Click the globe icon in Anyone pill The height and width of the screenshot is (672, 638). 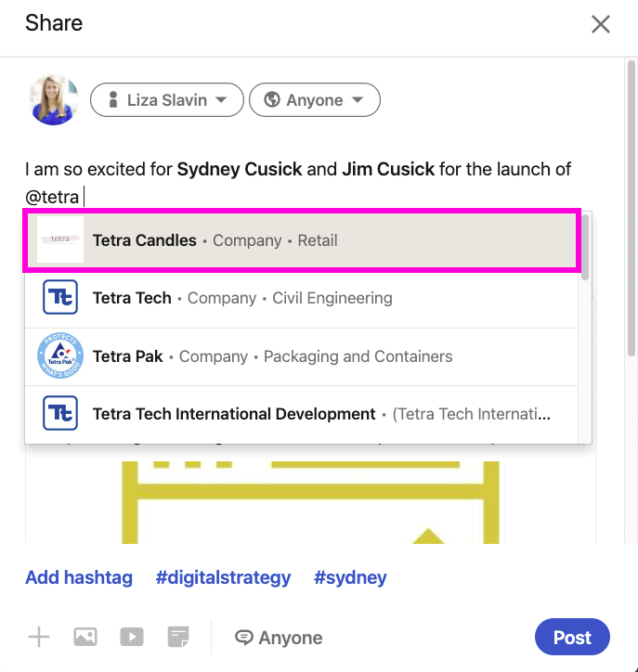point(272,100)
